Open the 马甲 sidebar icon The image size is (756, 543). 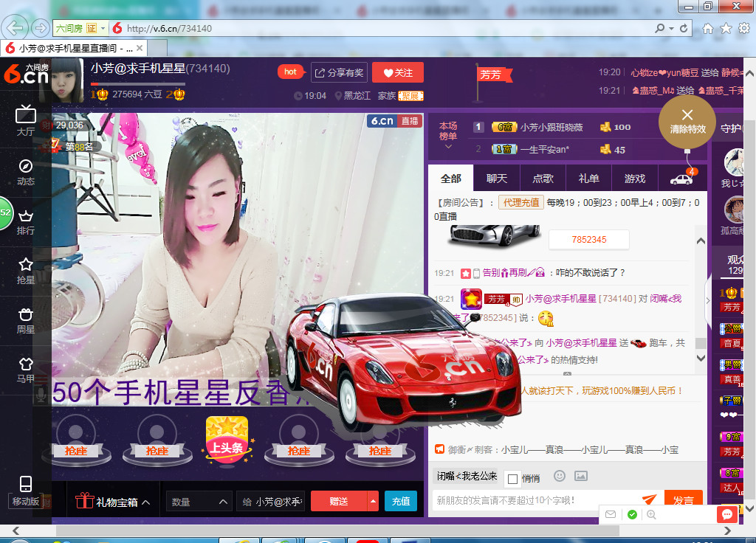(x=26, y=370)
